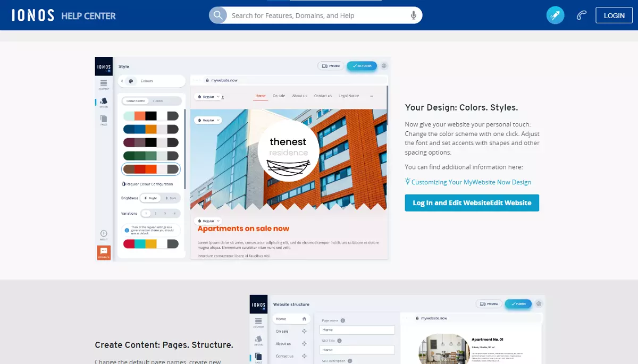
Task: Select the Home page row with house icon
Action: (291, 319)
